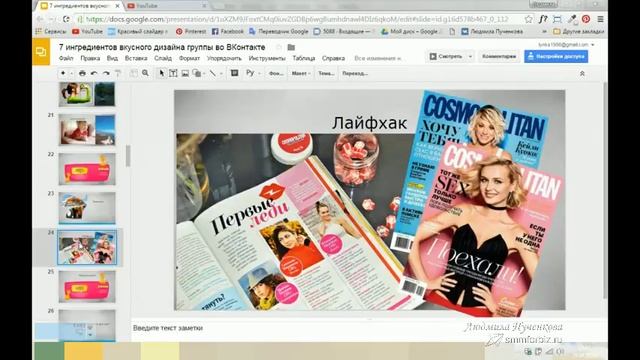Click the browser reload button
Image resolution: width=640 pixels, height=360 pixels.
66,19
